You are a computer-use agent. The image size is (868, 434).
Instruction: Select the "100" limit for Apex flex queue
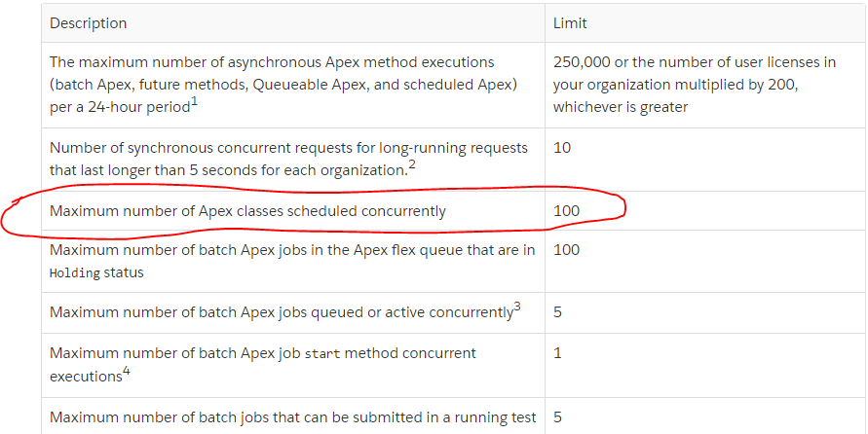tap(566, 250)
